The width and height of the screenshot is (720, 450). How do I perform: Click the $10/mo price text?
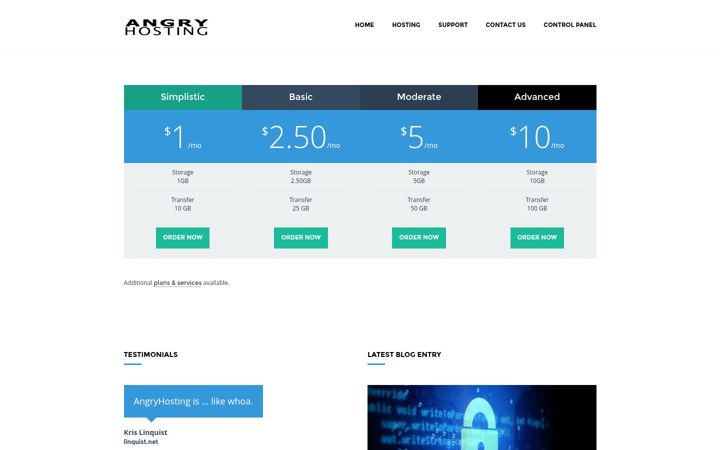[537, 137]
